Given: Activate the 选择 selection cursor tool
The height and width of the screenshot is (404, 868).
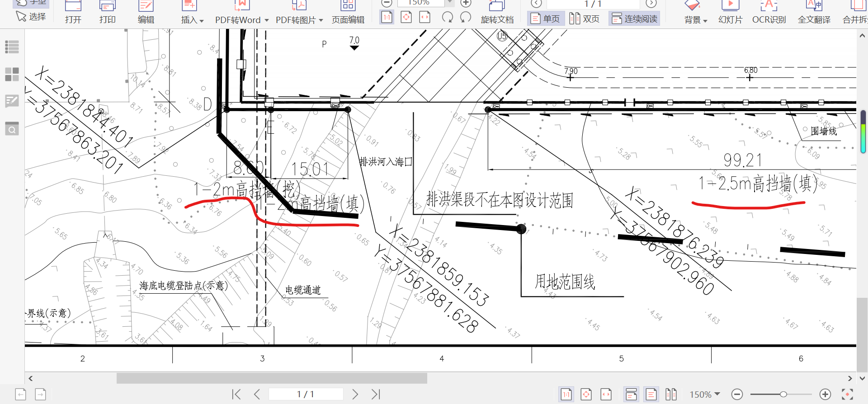Looking at the screenshot, I should 31,17.
